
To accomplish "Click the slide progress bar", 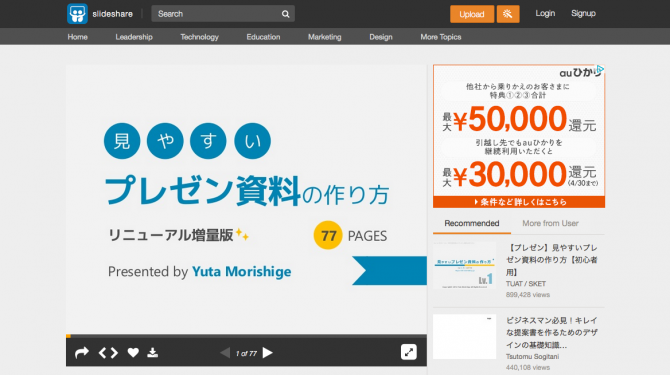I will (x=246, y=336).
